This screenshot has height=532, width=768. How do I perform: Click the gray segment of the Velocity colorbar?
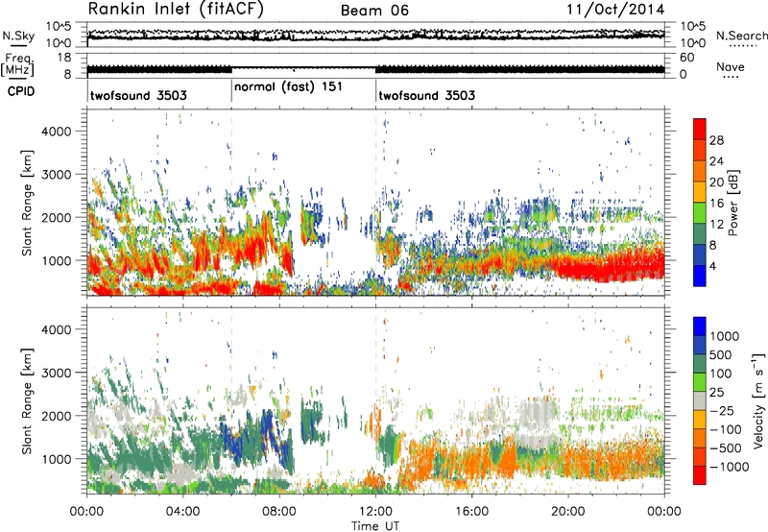coord(700,401)
